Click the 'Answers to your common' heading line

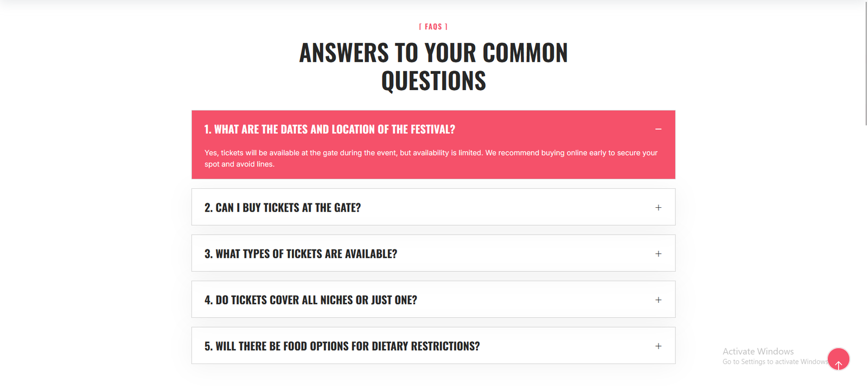click(x=433, y=53)
